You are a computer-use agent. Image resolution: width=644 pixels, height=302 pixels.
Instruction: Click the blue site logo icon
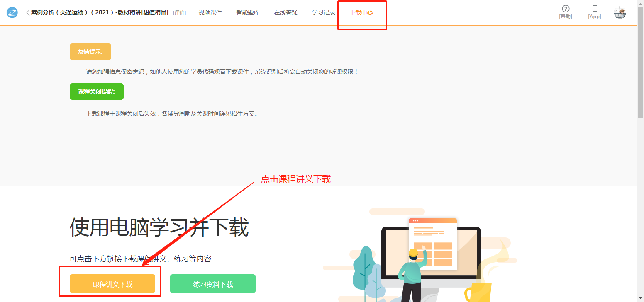click(x=12, y=12)
